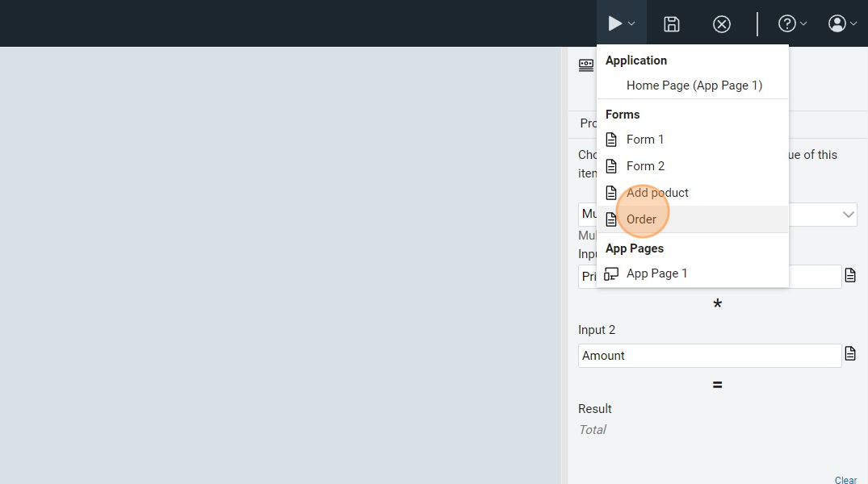Screen dimensions: 868x484
Task: Run the Order form from the menu
Action: click(641, 219)
